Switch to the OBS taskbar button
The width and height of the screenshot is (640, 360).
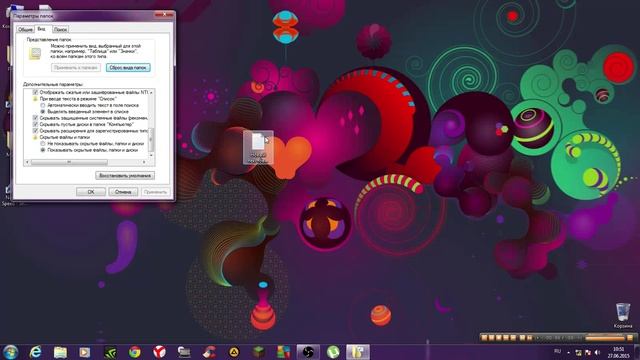(x=308, y=352)
